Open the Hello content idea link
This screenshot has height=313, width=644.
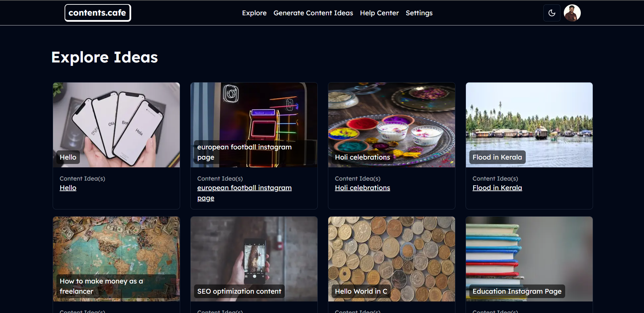tap(68, 188)
